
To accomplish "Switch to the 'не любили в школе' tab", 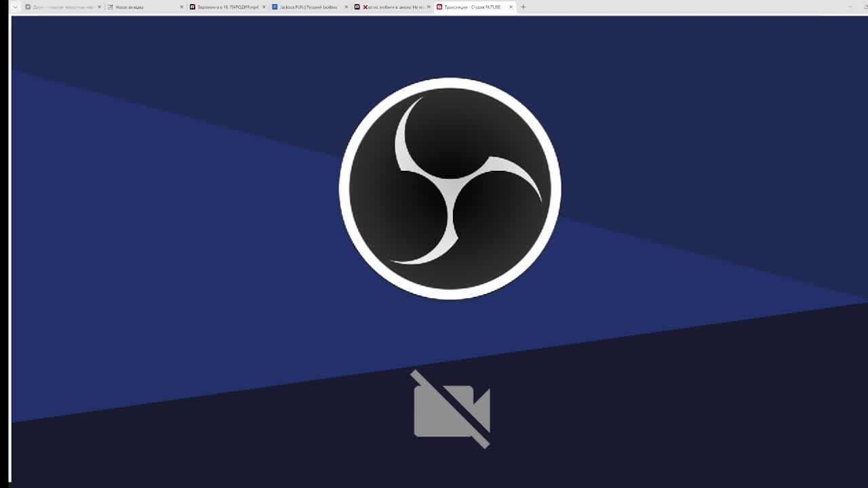I will (392, 7).
